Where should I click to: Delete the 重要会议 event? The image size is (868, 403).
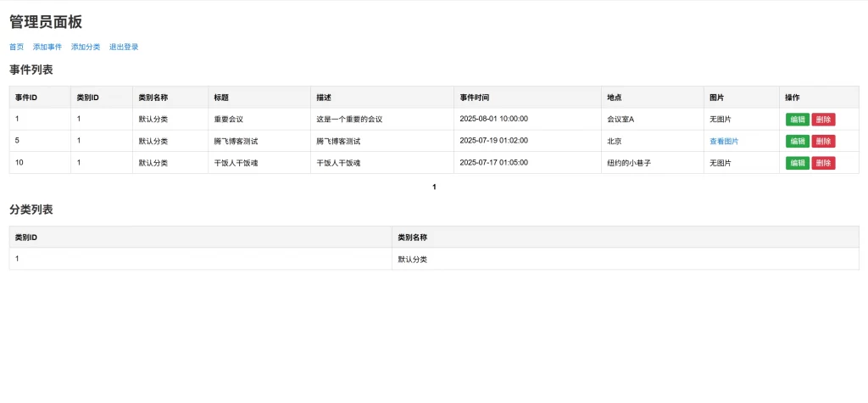coord(823,119)
